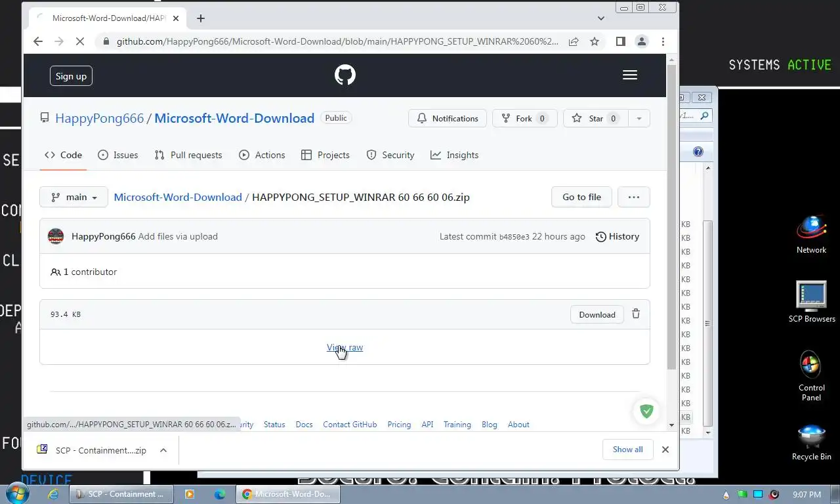840x504 pixels.
Task: Open the tab search chevron
Action: (601, 18)
